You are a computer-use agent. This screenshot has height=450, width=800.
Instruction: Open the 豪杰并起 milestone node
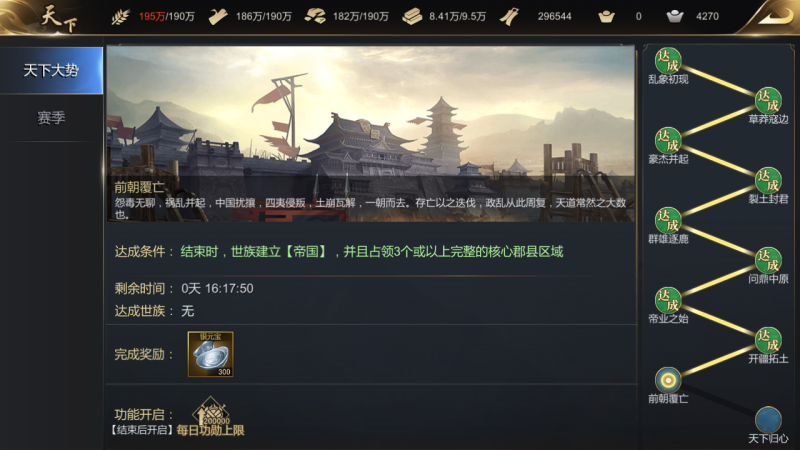coord(668,140)
